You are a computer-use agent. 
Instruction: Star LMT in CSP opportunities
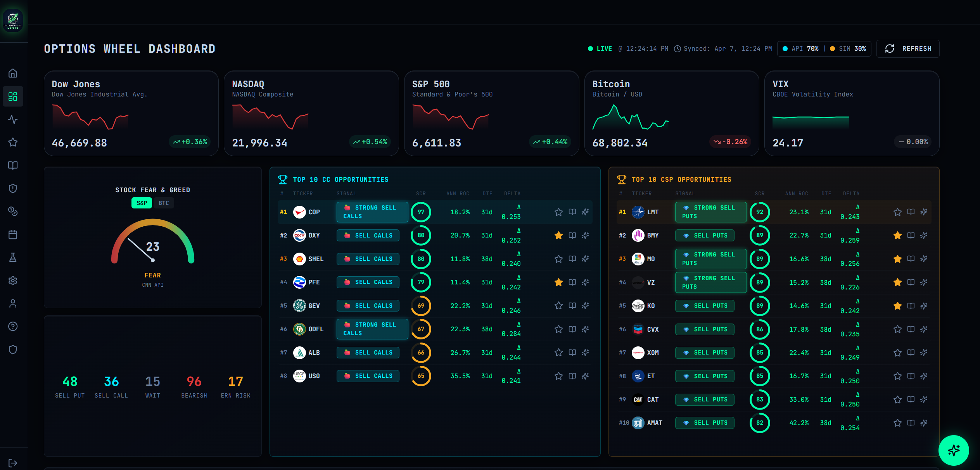click(x=897, y=212)
